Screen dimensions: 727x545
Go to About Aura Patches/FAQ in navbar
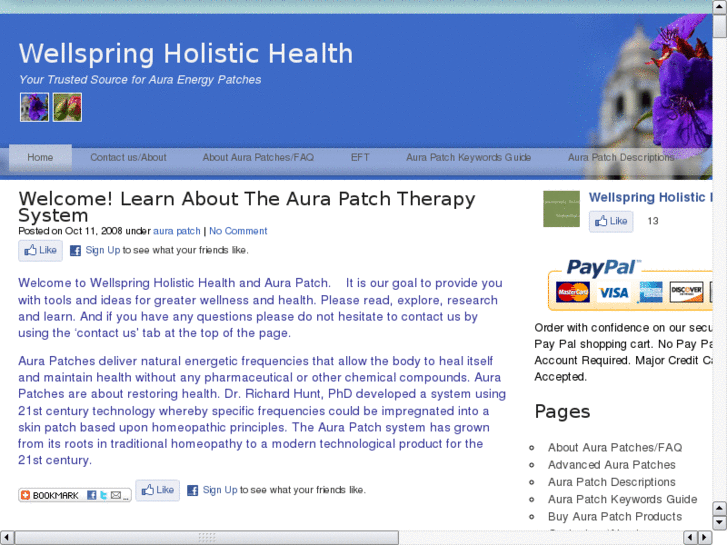tap(258, 158)
